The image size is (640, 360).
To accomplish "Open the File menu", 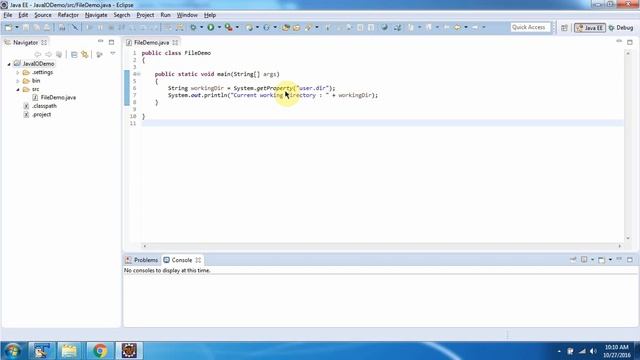I will tap(8, 15).
